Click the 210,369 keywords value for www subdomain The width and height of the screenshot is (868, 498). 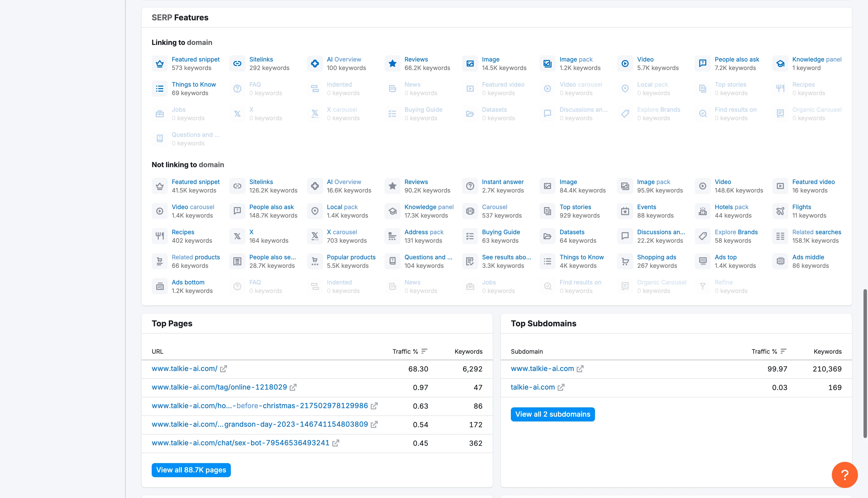(x=827, y=369)
